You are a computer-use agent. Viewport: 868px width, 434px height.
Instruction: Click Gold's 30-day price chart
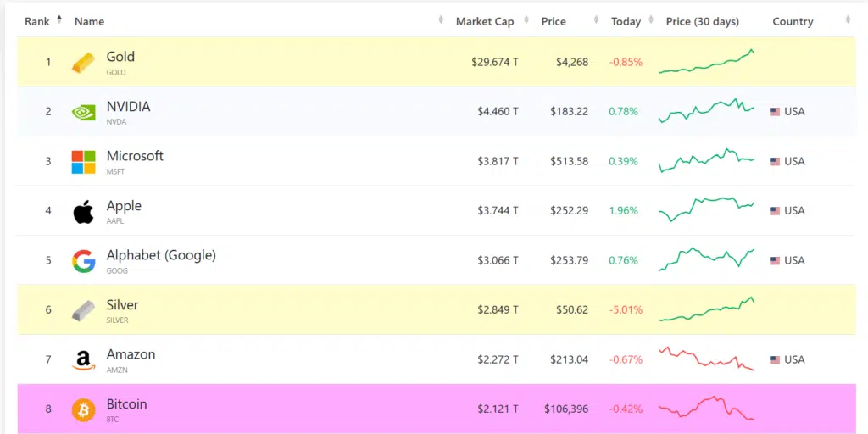[x=706, y=63]
